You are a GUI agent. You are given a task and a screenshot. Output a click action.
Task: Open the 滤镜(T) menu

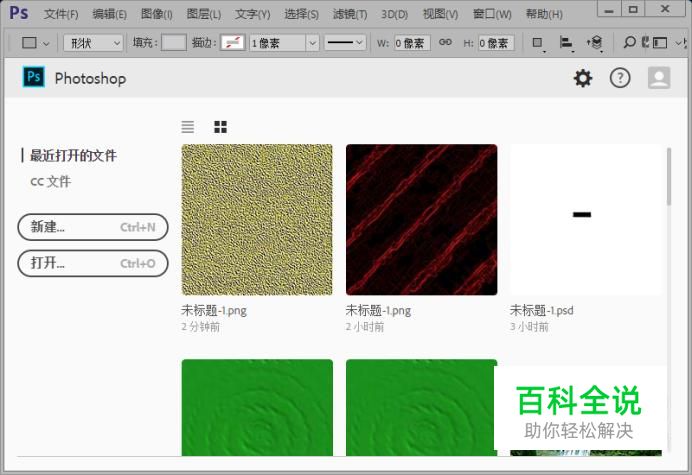(x=350, y=14)
